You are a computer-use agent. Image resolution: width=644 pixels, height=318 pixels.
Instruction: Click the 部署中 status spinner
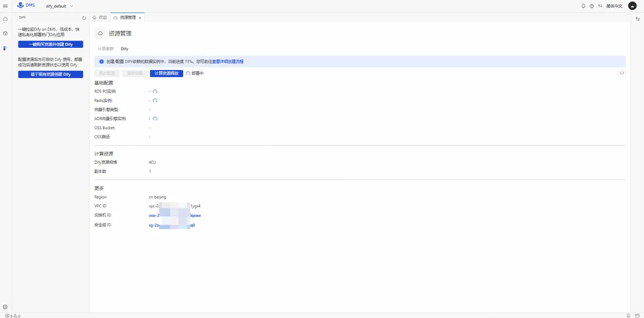point(188,74)
